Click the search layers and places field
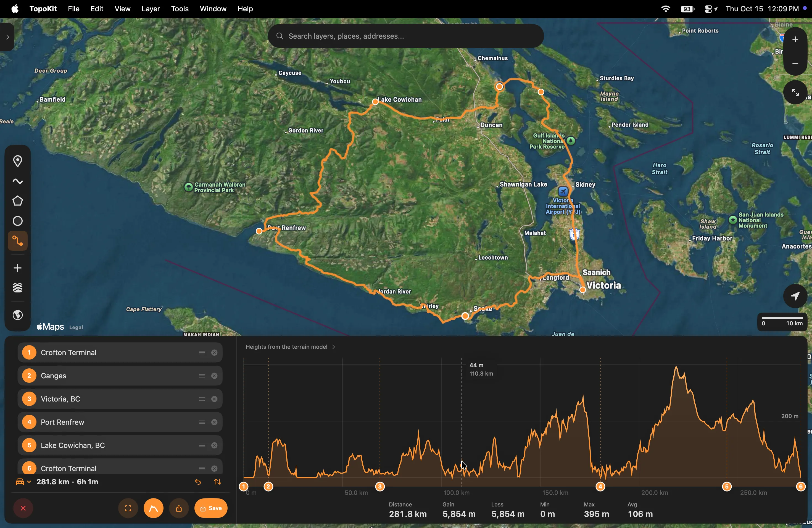The width and height of the screenshot is (812, 528). [406, 36]
